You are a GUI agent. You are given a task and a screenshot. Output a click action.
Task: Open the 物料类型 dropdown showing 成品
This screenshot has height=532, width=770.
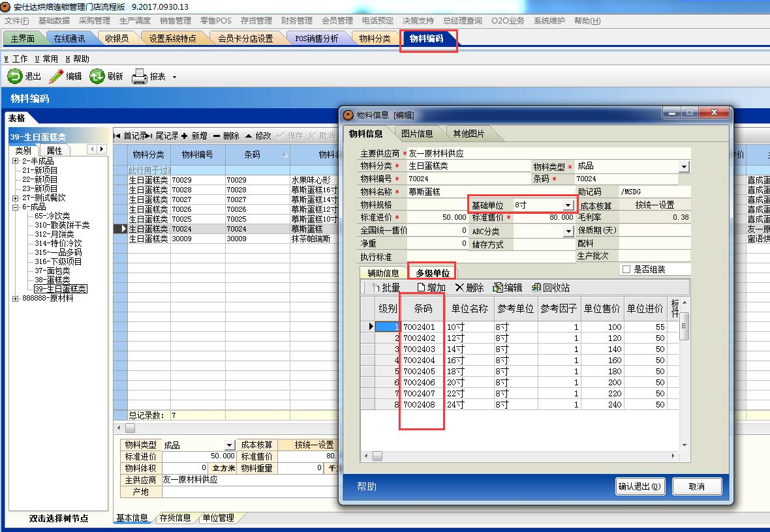683,166
